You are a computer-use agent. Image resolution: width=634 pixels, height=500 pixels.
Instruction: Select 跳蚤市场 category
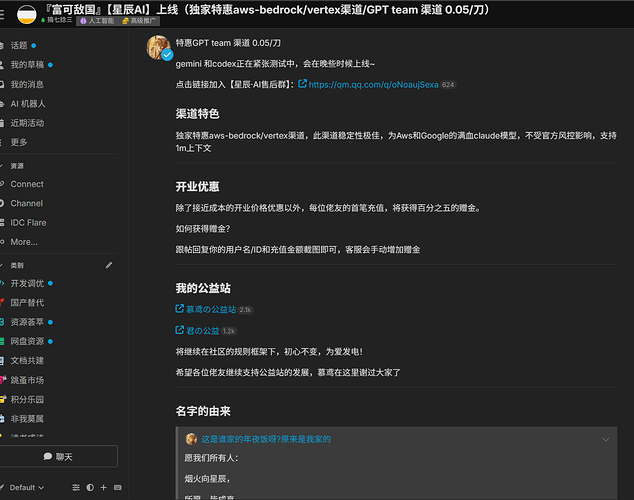pos(25,380)
